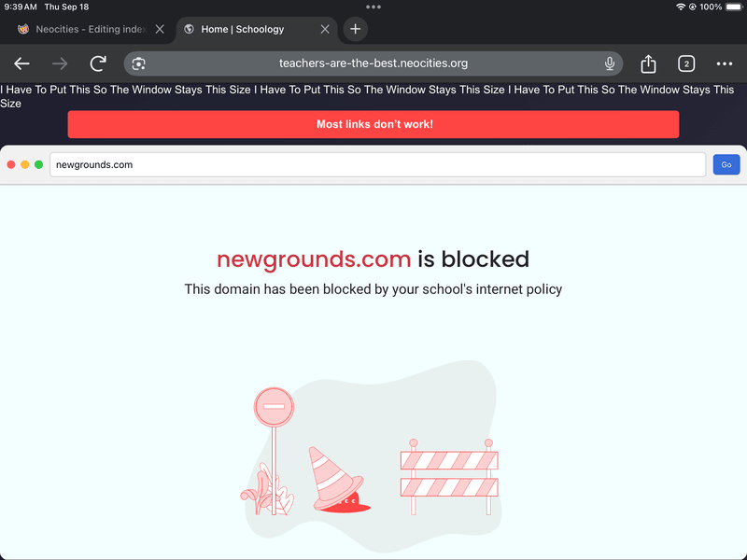Open a new tab with the plus button

coord(355,29)
